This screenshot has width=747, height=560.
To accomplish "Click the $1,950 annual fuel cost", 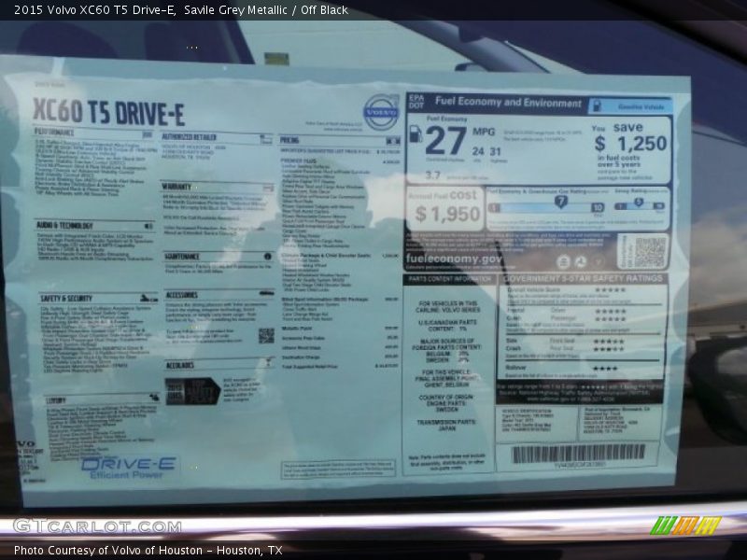I will 447,214.
